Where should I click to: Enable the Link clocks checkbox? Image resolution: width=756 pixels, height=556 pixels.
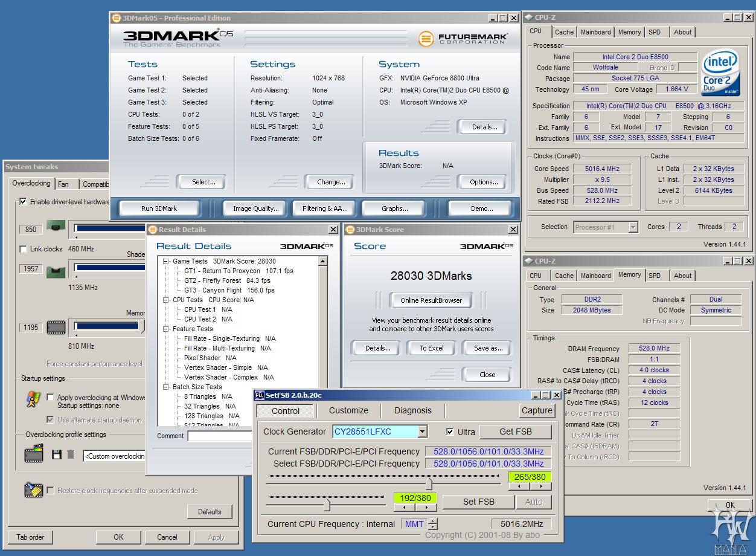pyautogui.click(x=23, y=249)
